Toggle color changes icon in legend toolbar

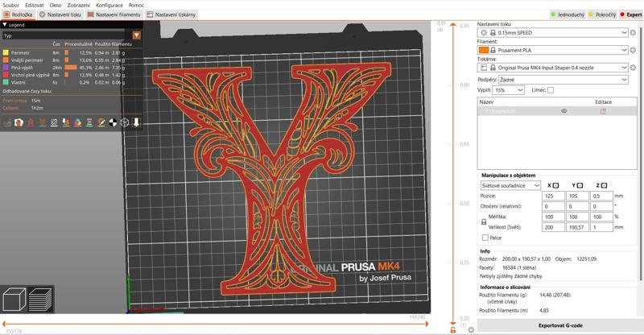(x=77, y=122)
